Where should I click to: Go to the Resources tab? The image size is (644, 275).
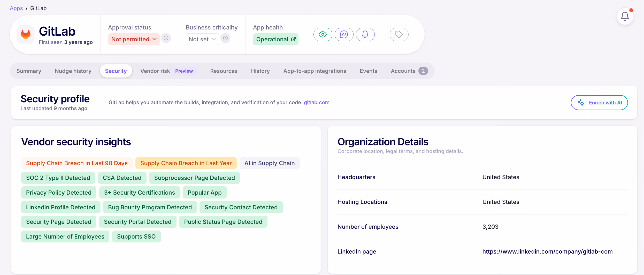[224, 71]
